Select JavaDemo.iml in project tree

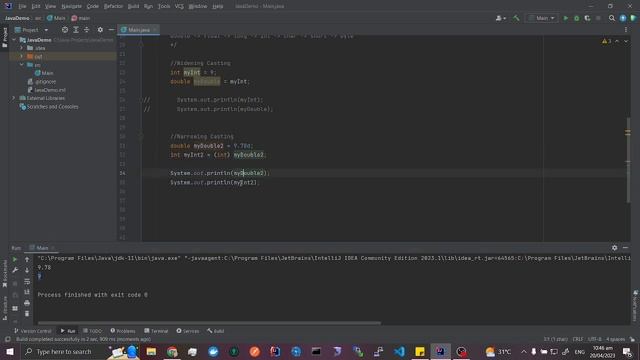click(x=47, y=90)
